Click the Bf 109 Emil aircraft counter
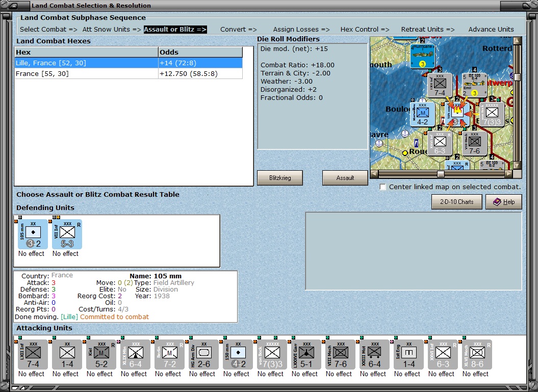Image resolution: width=538 pixels, height=392 pixels. point(474,85)
